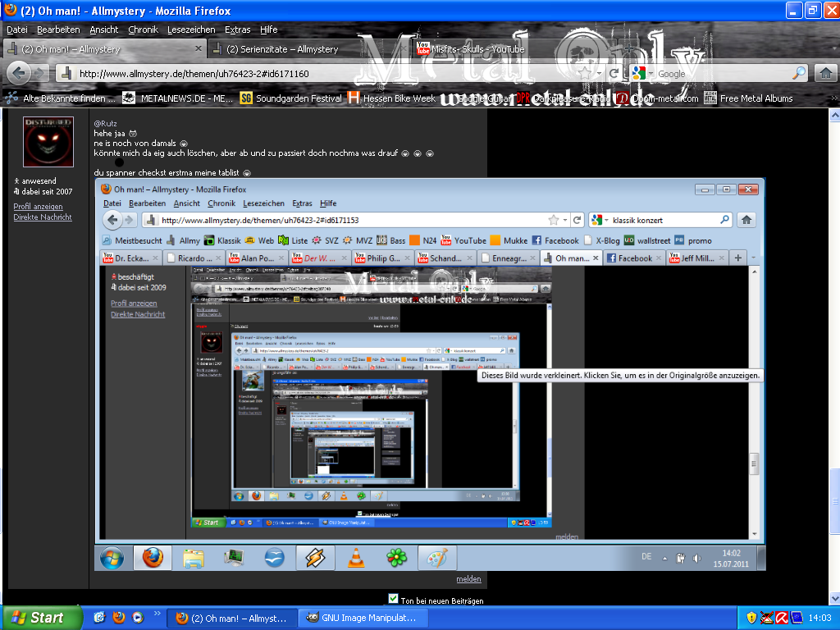Open Direkte Nachricht link
840x630 pixels.
43,217
